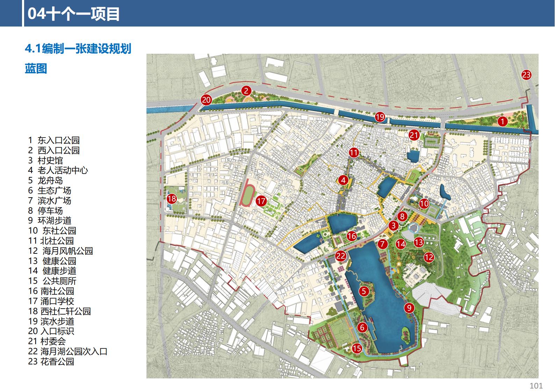Screen dimensions: 555x392
Task: Click legend entry 4 老人活动中心
Action: tap(58, 170)
